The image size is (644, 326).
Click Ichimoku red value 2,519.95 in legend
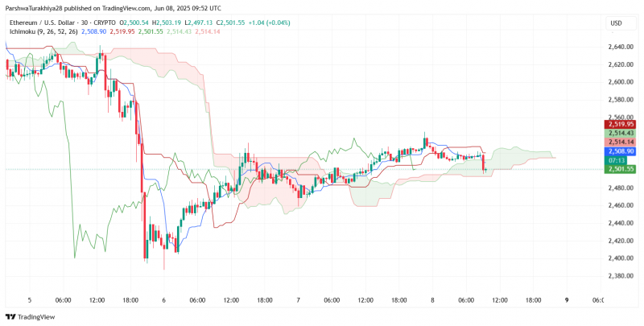point(122,31)
